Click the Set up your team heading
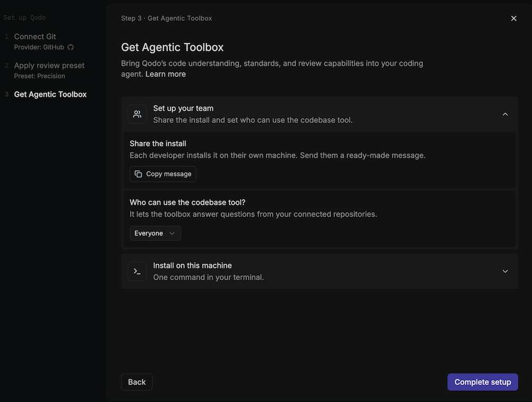 [183, 108]
